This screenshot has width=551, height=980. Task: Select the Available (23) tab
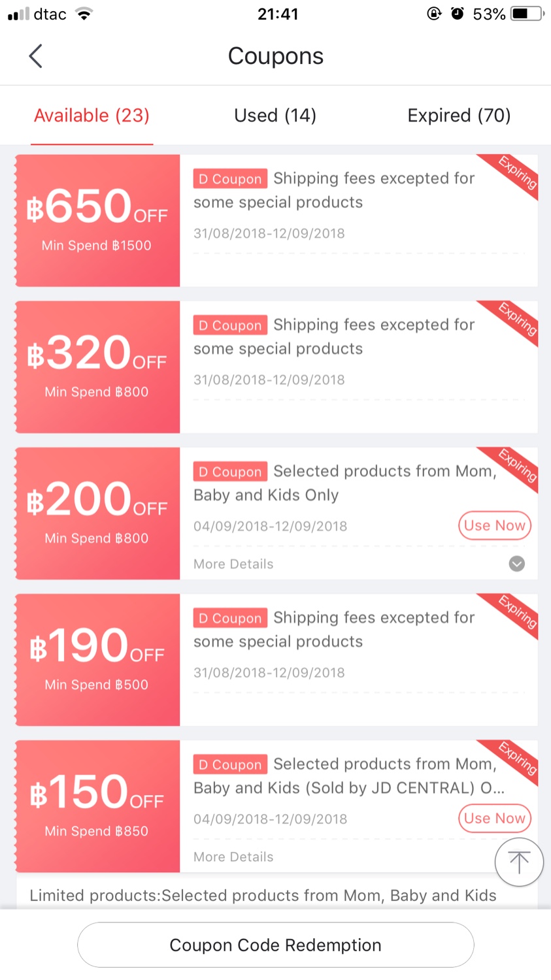tap(92, 116)
